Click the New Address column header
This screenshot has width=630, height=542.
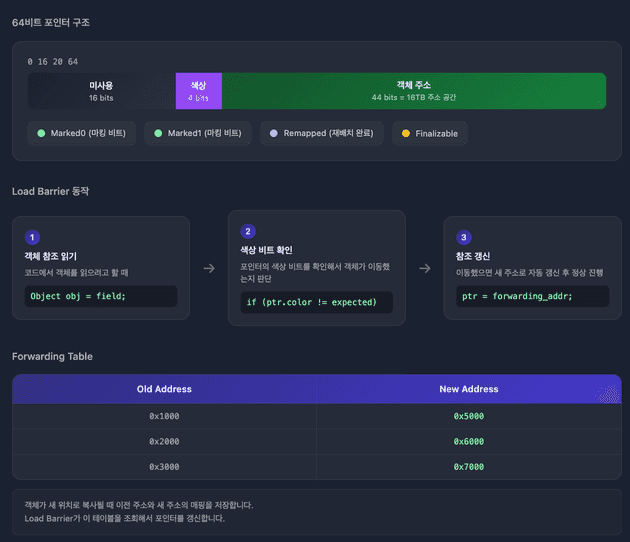[x=468, y=389]
